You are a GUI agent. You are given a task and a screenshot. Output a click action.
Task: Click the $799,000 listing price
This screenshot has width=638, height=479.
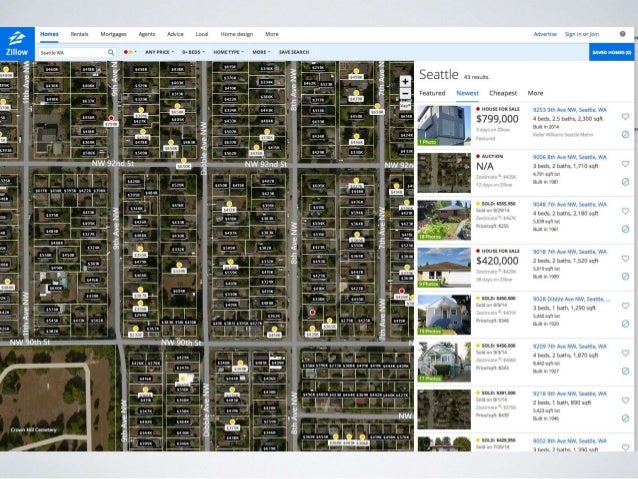point(497,119)
